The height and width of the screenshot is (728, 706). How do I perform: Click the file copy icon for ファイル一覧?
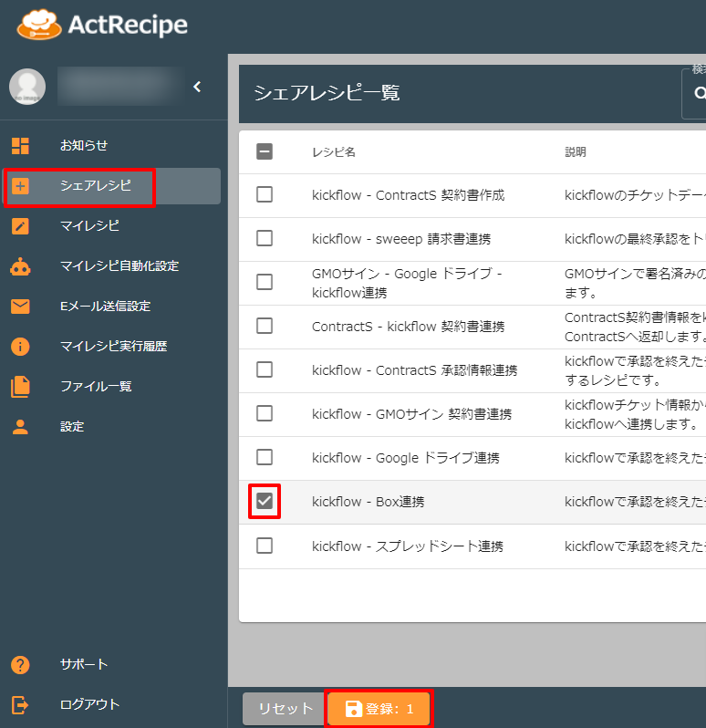tap(20, 387)
